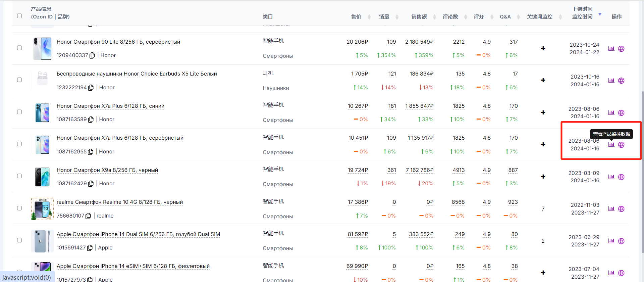Open monitoring chart for iPhone 14 Dual SIM

tap(611, 241)
